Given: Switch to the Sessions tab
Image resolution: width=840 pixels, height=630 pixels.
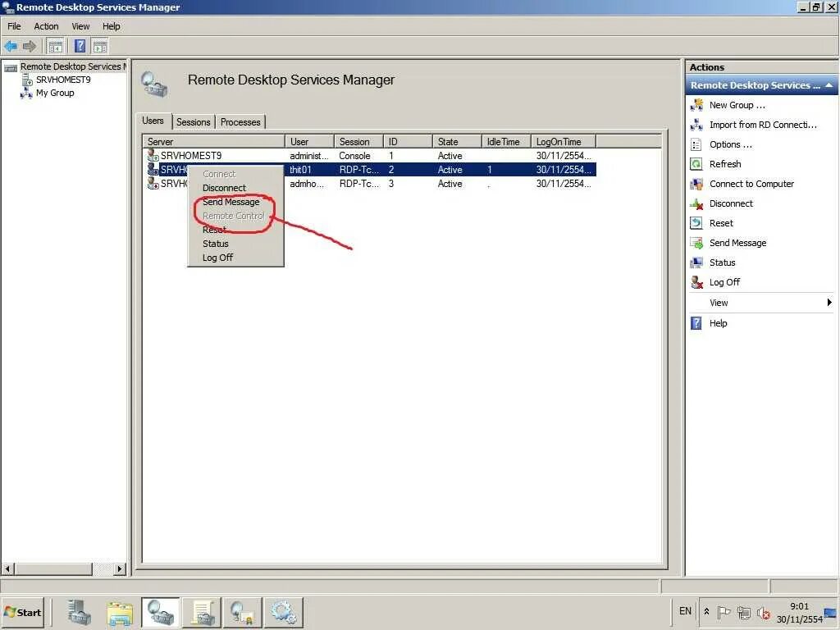Looking at the screenshot, I should (x=194, y=122).
